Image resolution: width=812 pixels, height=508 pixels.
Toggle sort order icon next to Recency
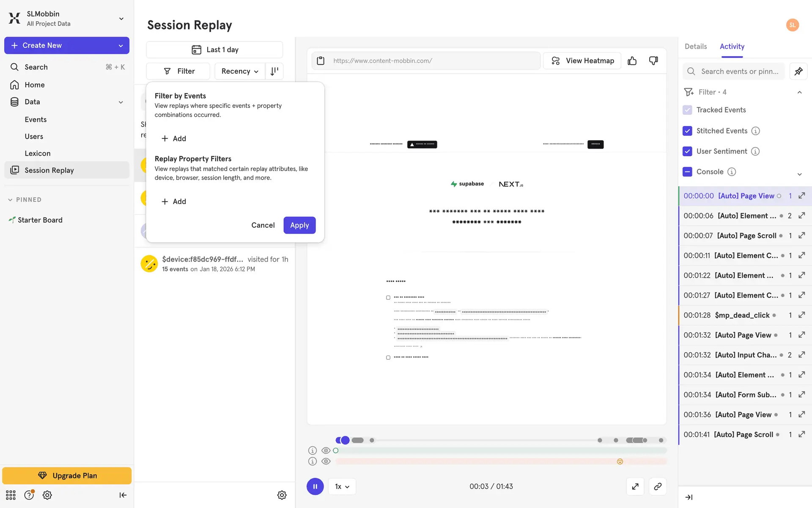point(274,71)
